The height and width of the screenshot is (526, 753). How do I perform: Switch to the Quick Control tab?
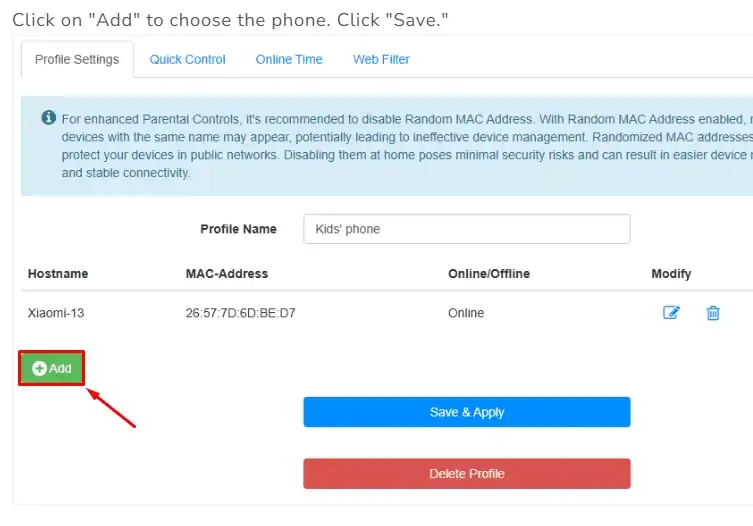pyautogui.click(x=188, y=60)
